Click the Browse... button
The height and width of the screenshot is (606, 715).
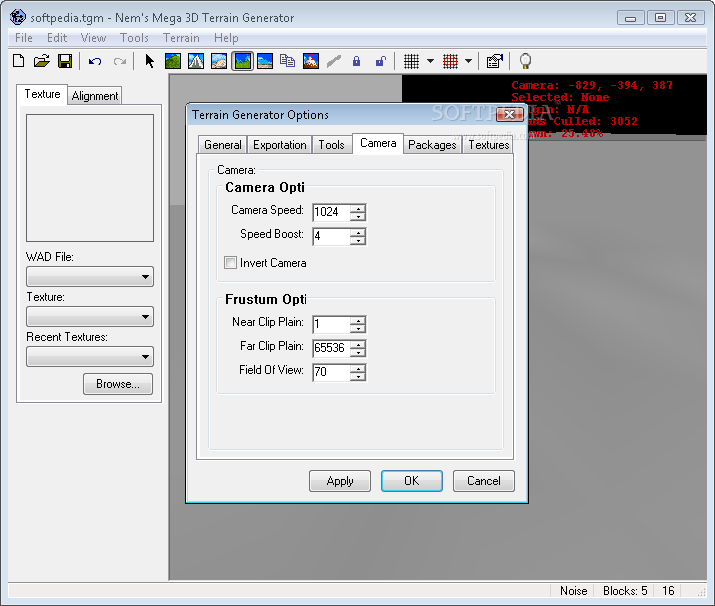click(118, 384)
